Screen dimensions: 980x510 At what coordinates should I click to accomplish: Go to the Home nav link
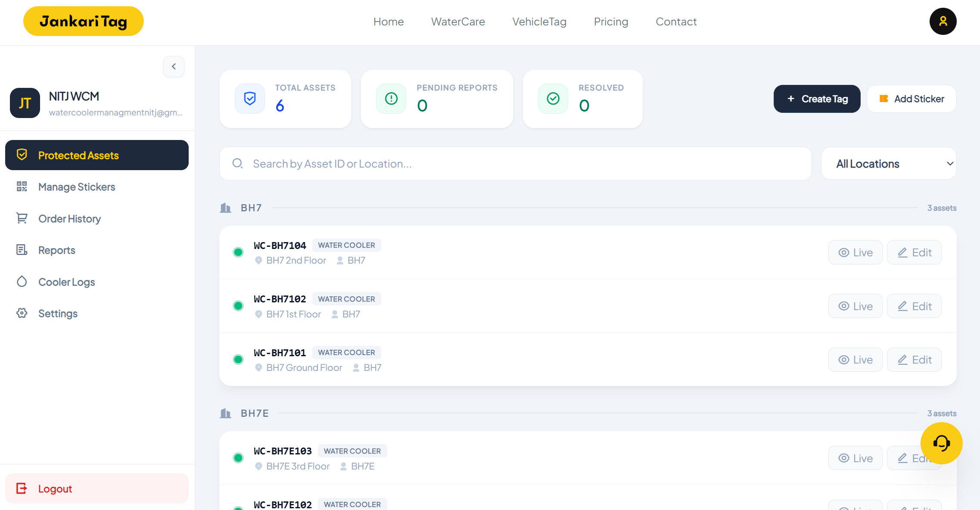pyautogui.click(x=389, y=22)
